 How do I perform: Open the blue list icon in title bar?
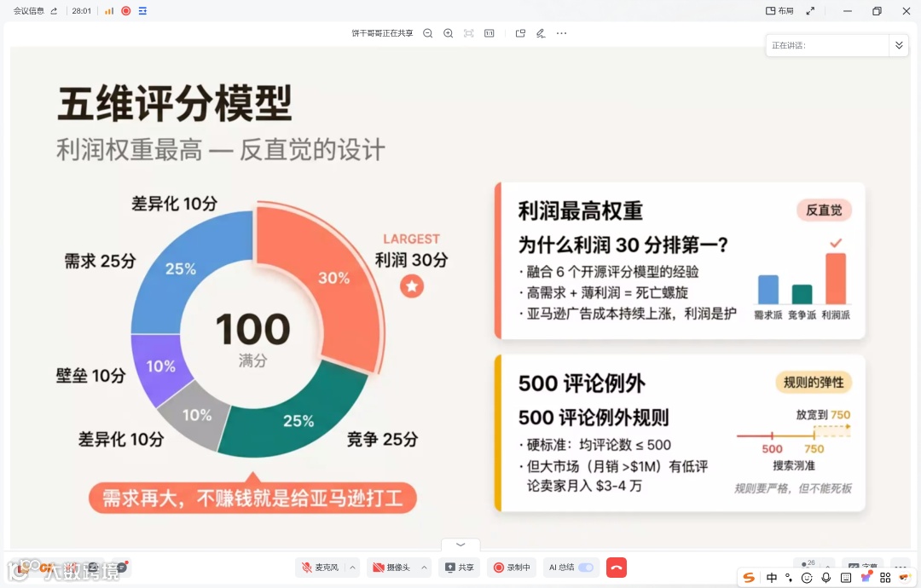[x=142, y=11]
